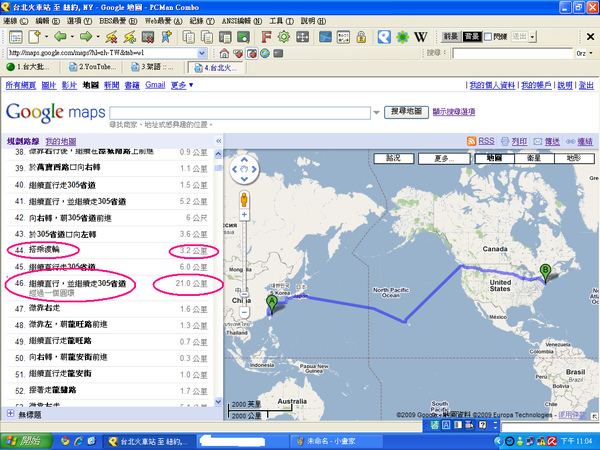Click the home icon in address toolbar
The width and height of the screenshot is (600, 450).
tap(224, 53)
